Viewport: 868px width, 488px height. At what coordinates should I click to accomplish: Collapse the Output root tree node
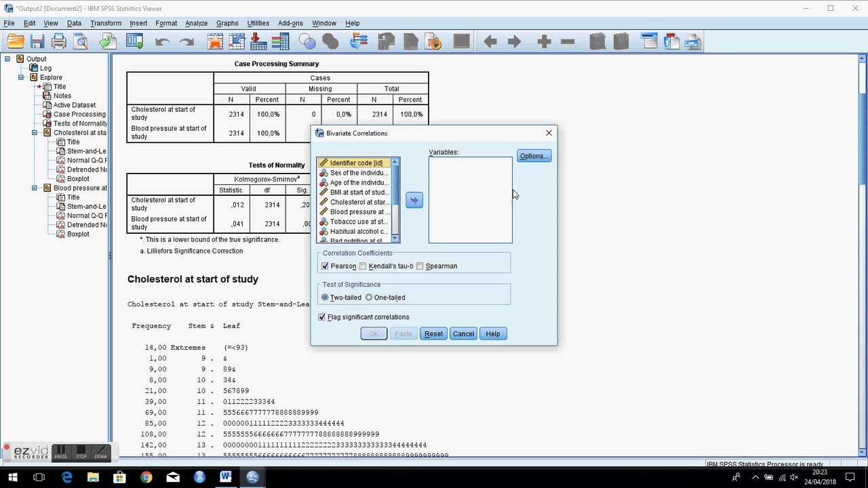coord(7,59)
